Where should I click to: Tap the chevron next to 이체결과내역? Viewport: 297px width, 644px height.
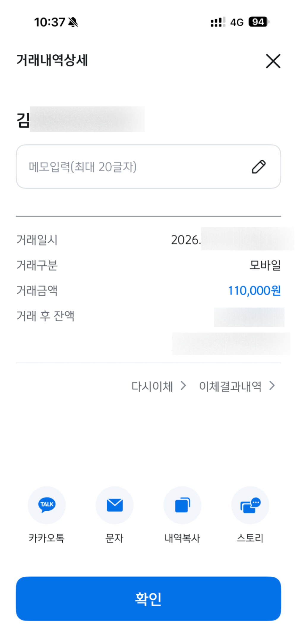(272, 386)
